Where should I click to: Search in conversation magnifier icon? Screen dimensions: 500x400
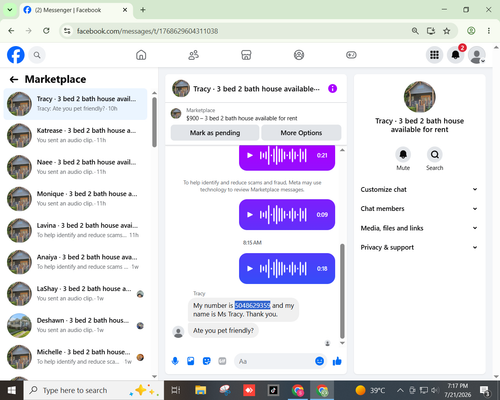click(x=435, y=155)
